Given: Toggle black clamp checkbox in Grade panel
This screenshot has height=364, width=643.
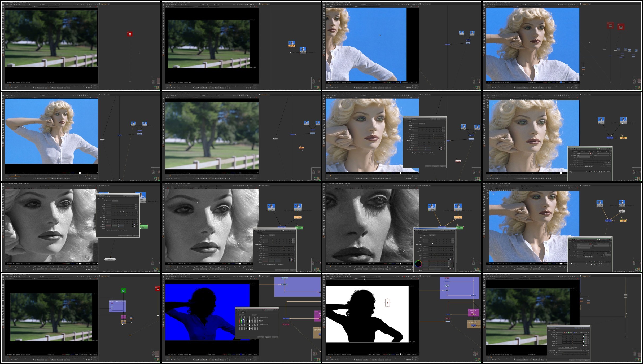Looking at the screenshot, I should [563, 347].
